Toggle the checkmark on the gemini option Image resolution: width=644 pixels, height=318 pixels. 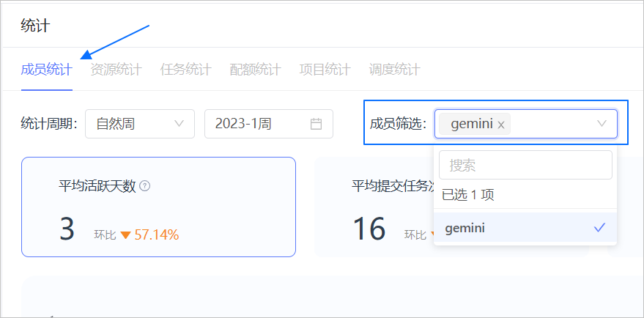(x=599, y=228)
